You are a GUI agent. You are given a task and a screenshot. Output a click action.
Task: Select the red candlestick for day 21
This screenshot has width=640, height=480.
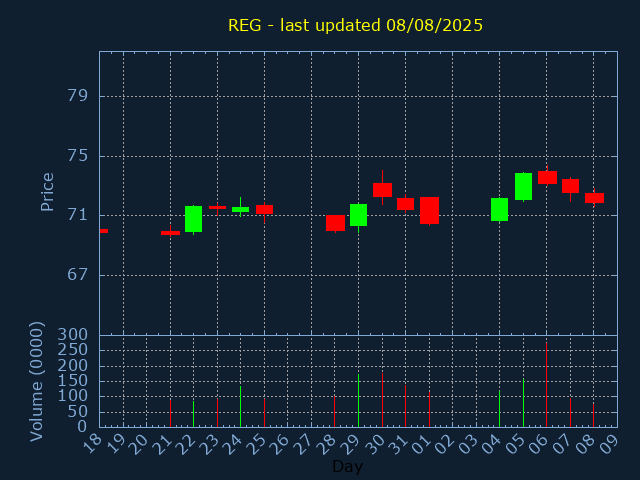point(170,233)
